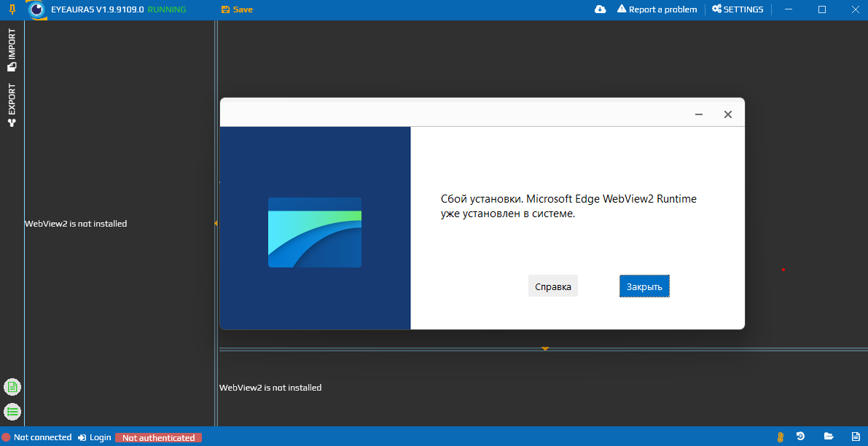Click the document log icon in status bar
Image resolution: width=868 pixels, height=446 pixels.
pos(856,436)
